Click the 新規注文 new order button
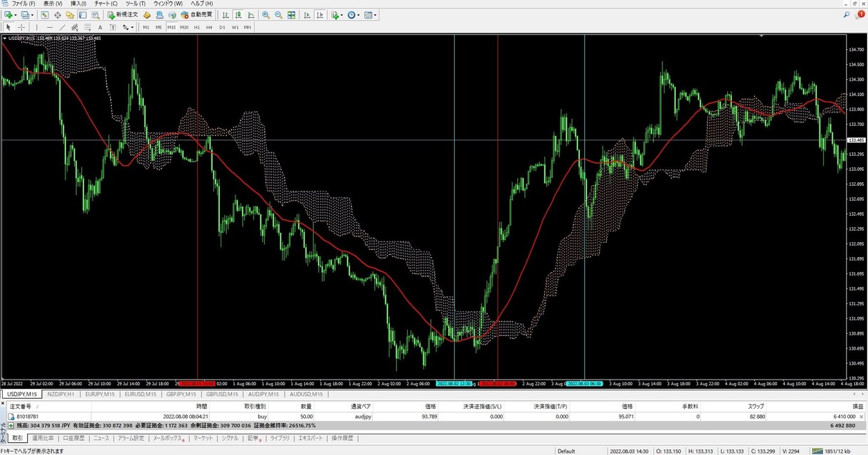Image resolution: width=868 pixels, height=455 pixels. click(123, 14)
